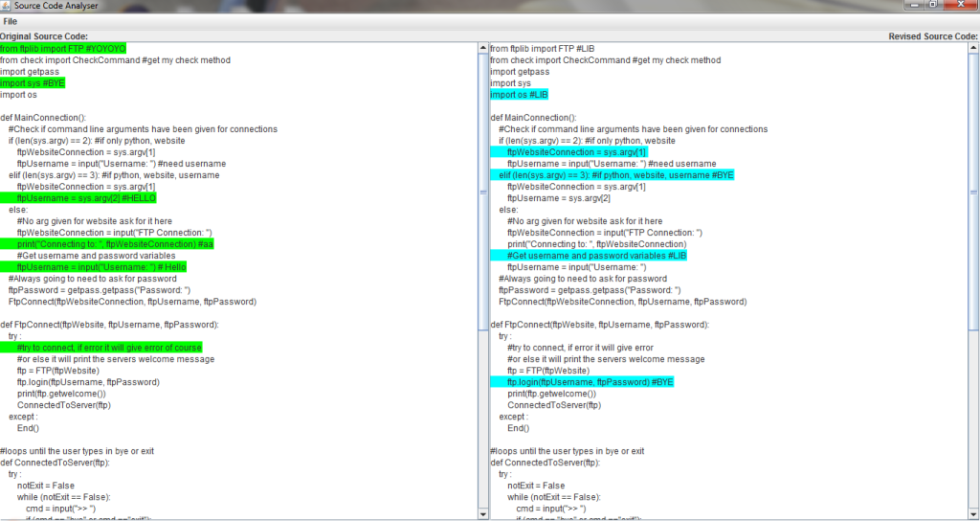Click "notExit = False" in the Revised pane

pos(536,486)
